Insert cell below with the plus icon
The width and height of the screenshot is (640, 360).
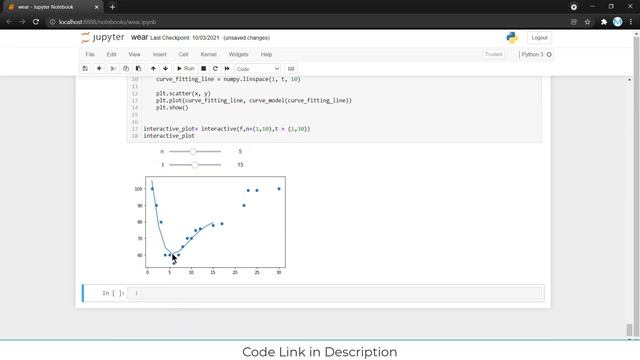pyautogui.click(x=99, y=69)
